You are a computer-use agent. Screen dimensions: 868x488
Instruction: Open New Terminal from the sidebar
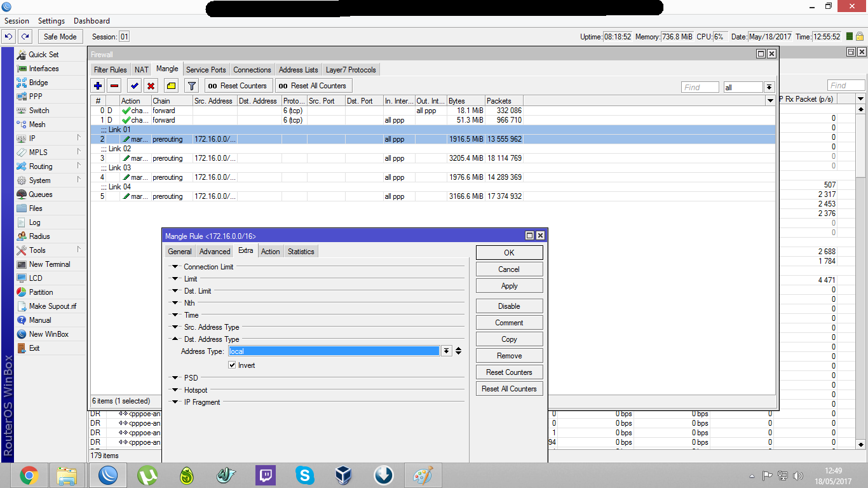coord(50,264)
